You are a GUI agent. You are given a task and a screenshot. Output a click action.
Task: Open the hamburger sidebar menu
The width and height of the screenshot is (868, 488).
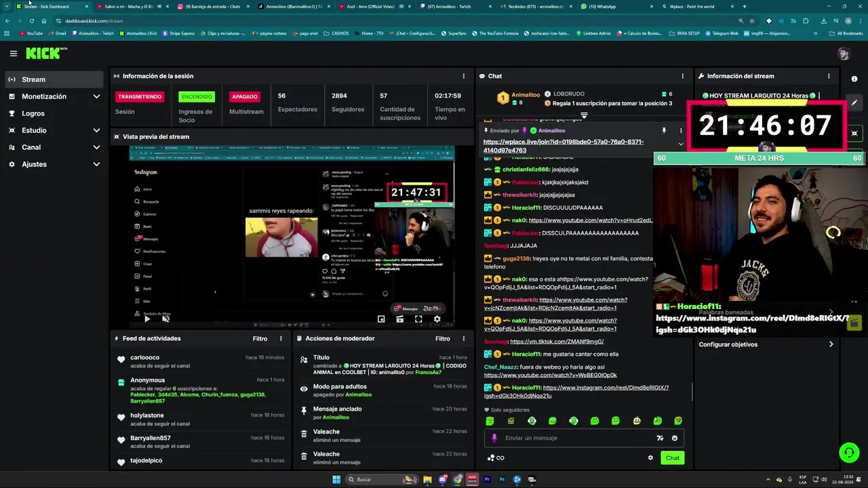(x=13, y=54)
